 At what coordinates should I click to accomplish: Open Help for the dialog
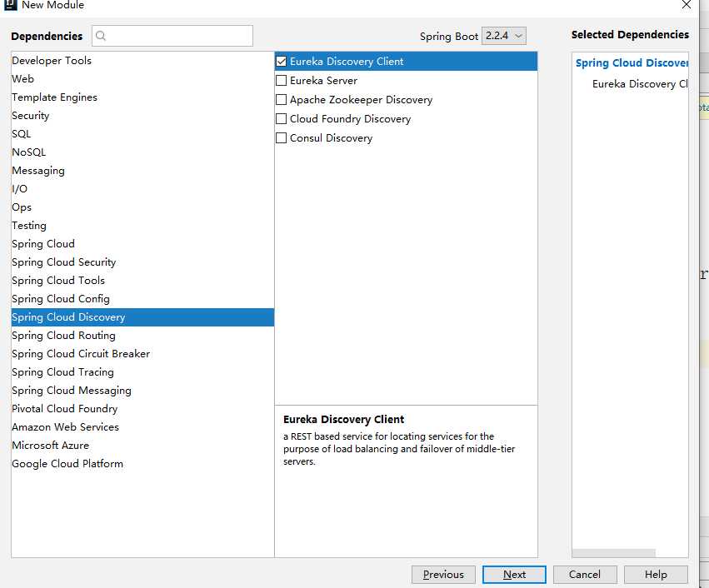pos(656,575)
